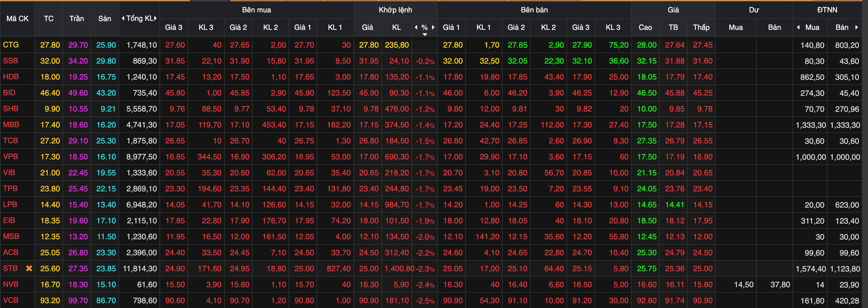The width and height of the screenshot is (868, 308).
Task: Click the Khớp lệnh % header
Action: click(x=425, y=27)
